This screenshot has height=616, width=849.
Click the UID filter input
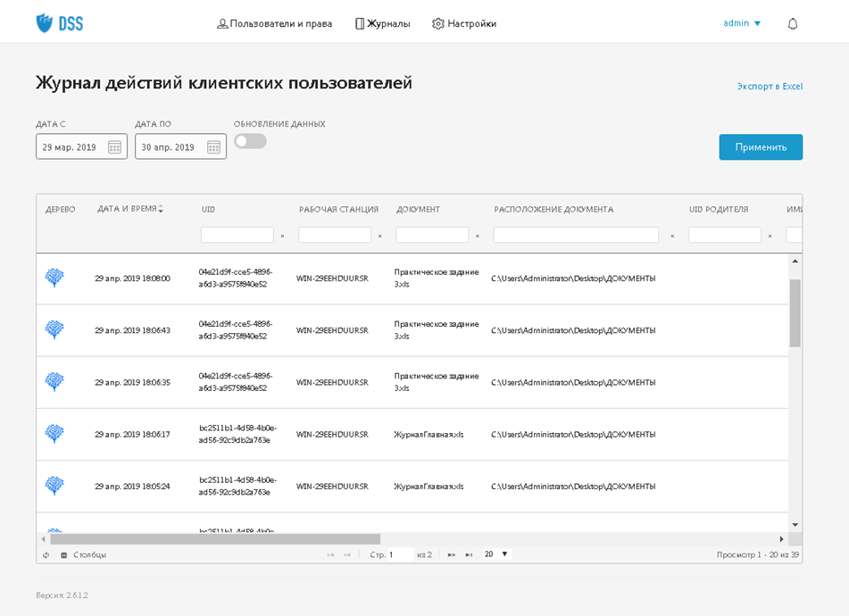(237, 235)
